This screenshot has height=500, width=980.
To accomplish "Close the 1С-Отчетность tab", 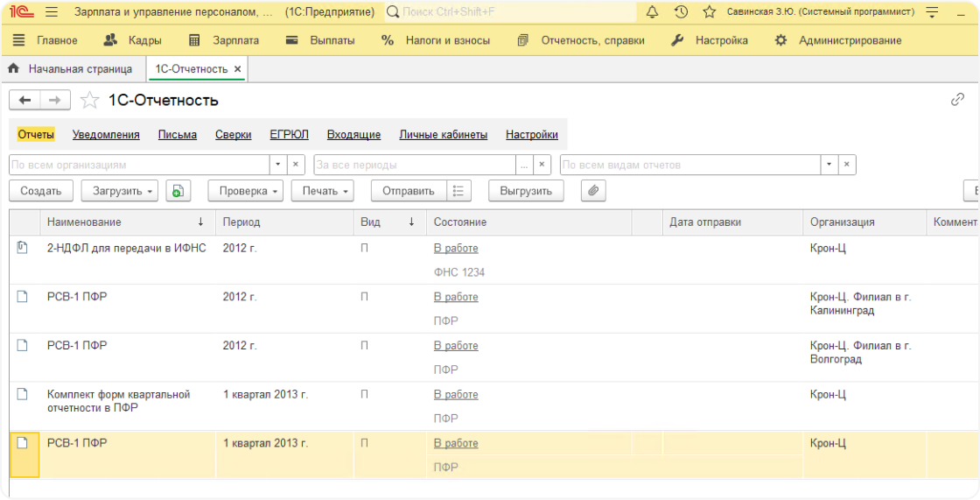I will (x=237, y=69).
